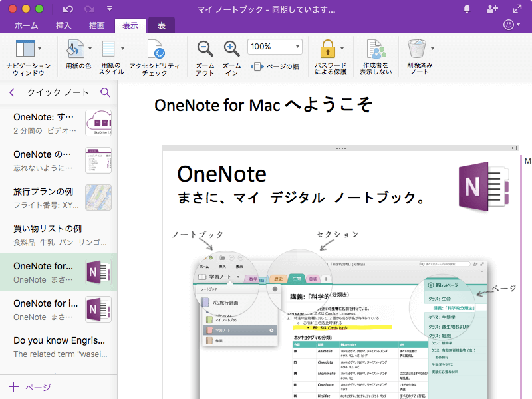Viewport: 532px width, 399px height.
Task: Click the 100% zoom input field
Action: [271, 47]
